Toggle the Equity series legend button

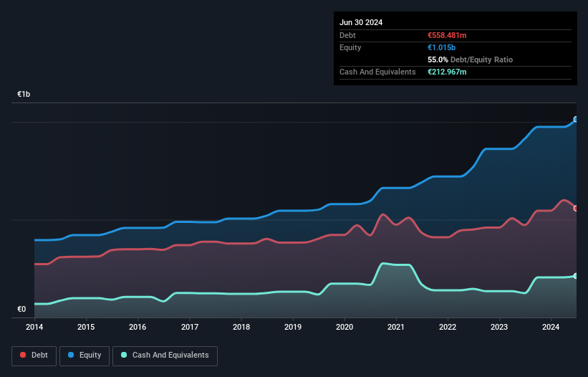[x=85, y=355]
